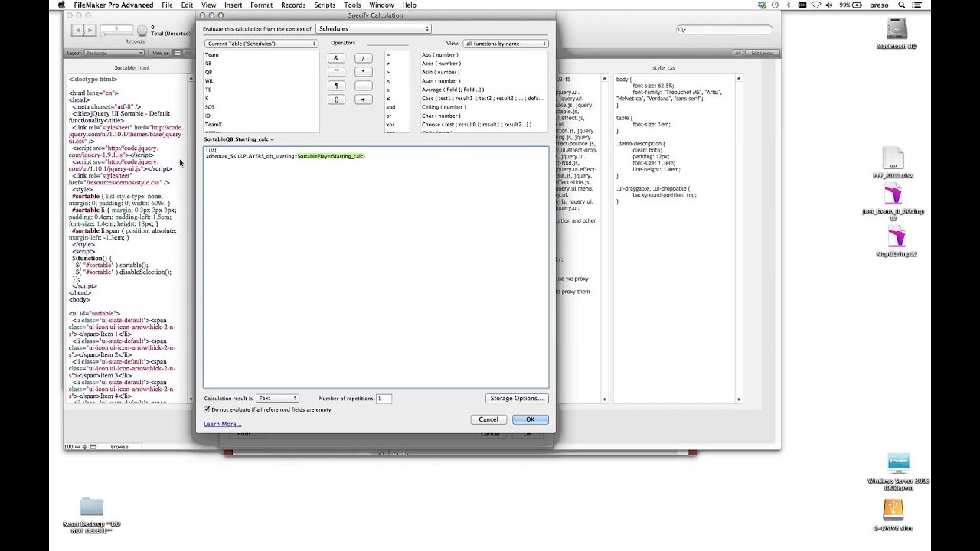The width and height of the screenshot is (980, 551).
Task: Insert the addition plus operator
Action: coord(363,99)
